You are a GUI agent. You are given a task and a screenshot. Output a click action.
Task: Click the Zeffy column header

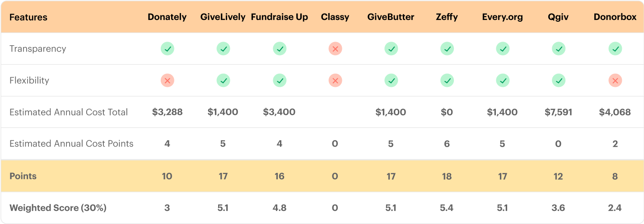(x=447, y=17)
